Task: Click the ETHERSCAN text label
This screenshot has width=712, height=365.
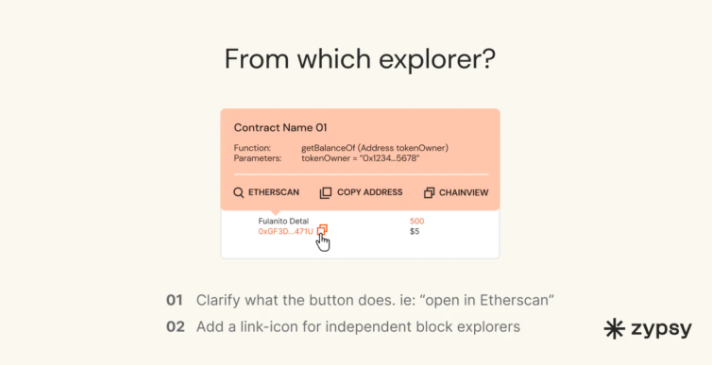Action: pyautogui.click(x=273, y=192)
